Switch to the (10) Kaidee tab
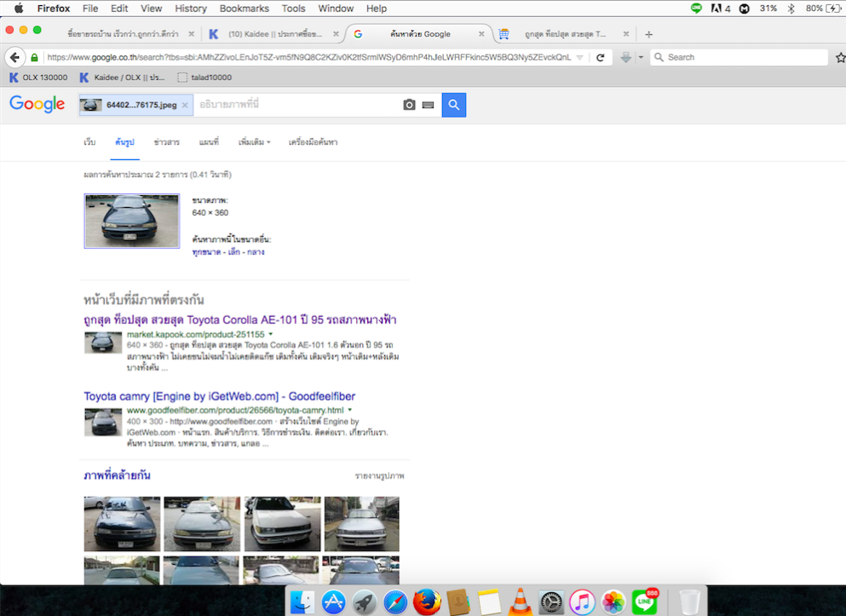This screenshot has width=846, height=616. (x=274, y=34)
